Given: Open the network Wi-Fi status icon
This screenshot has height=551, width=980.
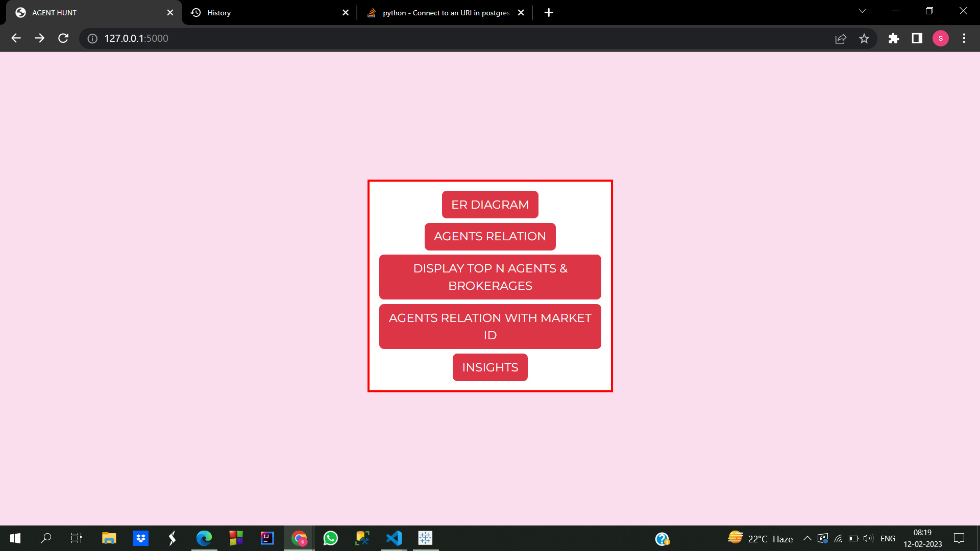Looking at the screenshot, I should [839, 538].
